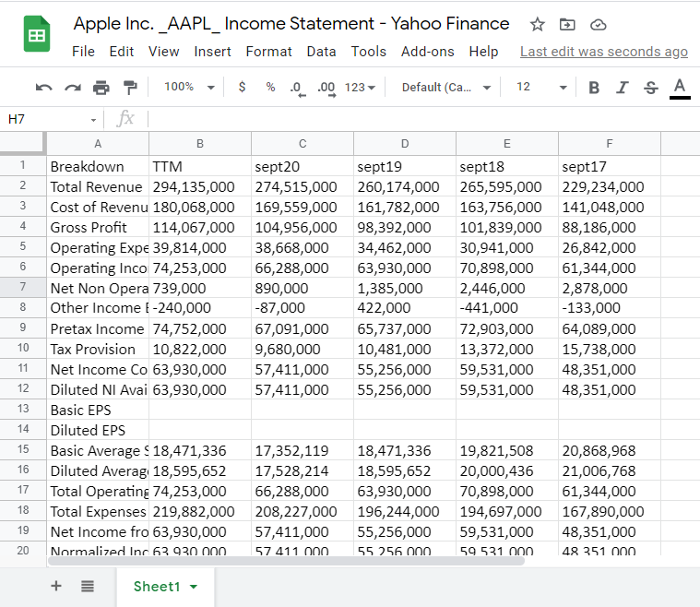Click the 'Pretax Income' cell

click(98, 328)
